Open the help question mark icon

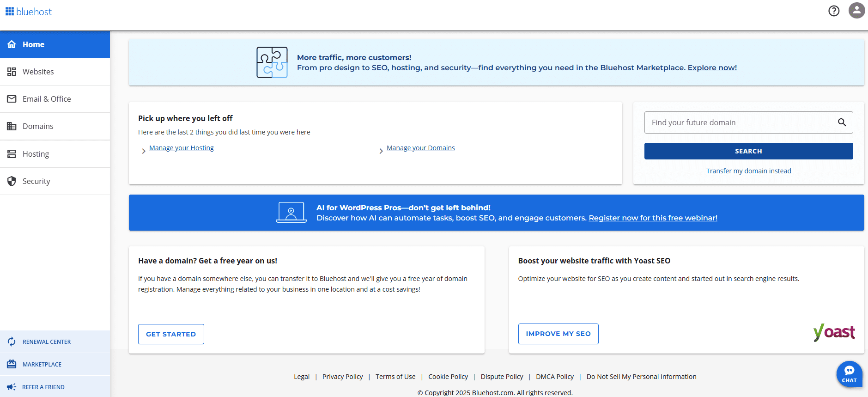pos(834,11)
